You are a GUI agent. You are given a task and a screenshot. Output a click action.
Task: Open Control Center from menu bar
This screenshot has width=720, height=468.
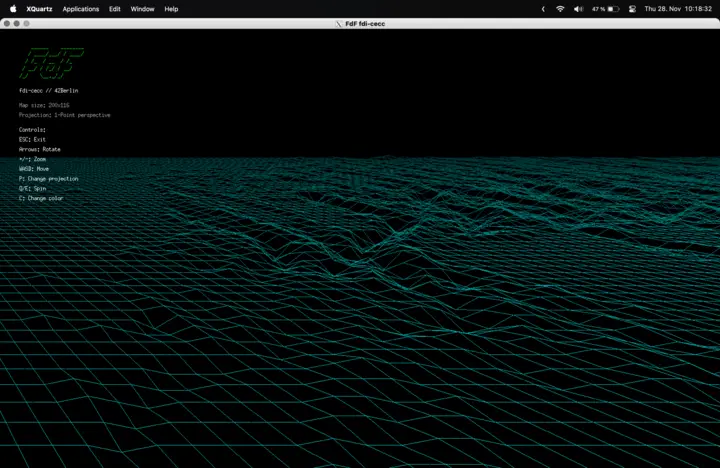click(x=632, y=8)
